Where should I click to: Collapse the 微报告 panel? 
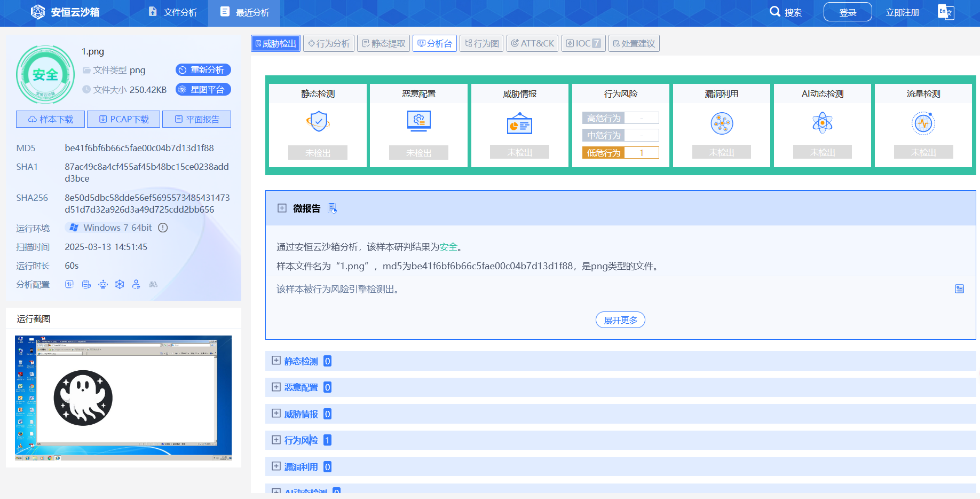click(282, 208)
